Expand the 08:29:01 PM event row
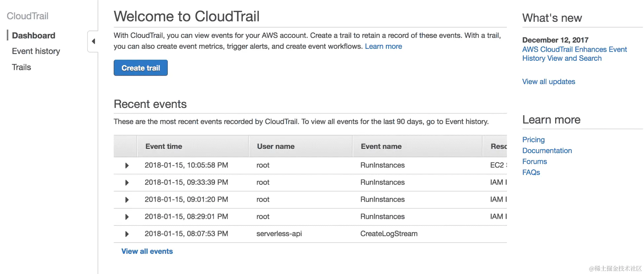The image size is (644, 274). point(127,217)
